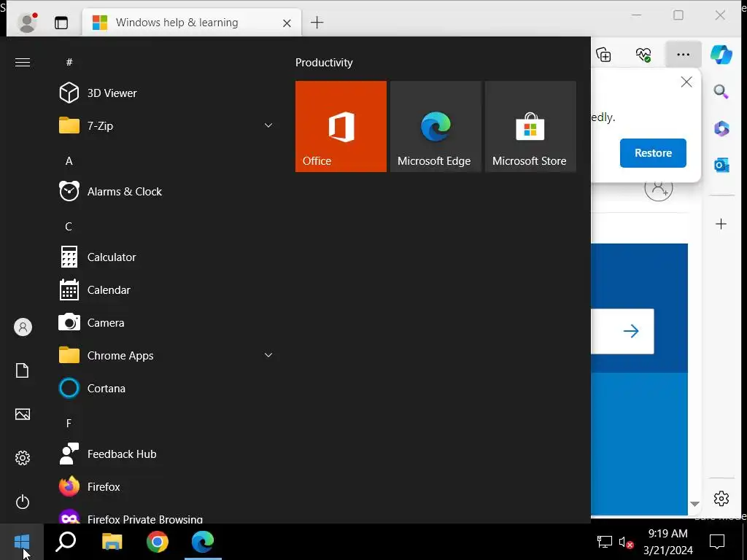
Task: Open the Microsoft Store tile
Action: click(x=530, y=126)
